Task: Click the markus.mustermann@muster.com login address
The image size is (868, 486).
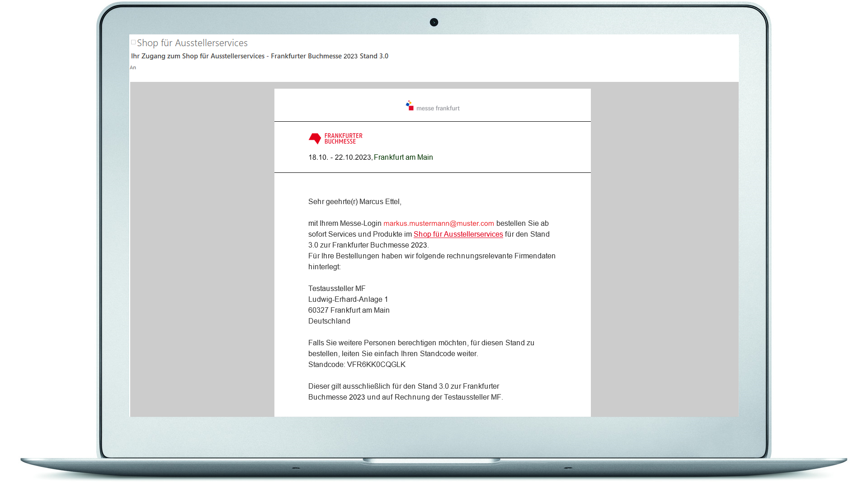Action: [439, 224]
